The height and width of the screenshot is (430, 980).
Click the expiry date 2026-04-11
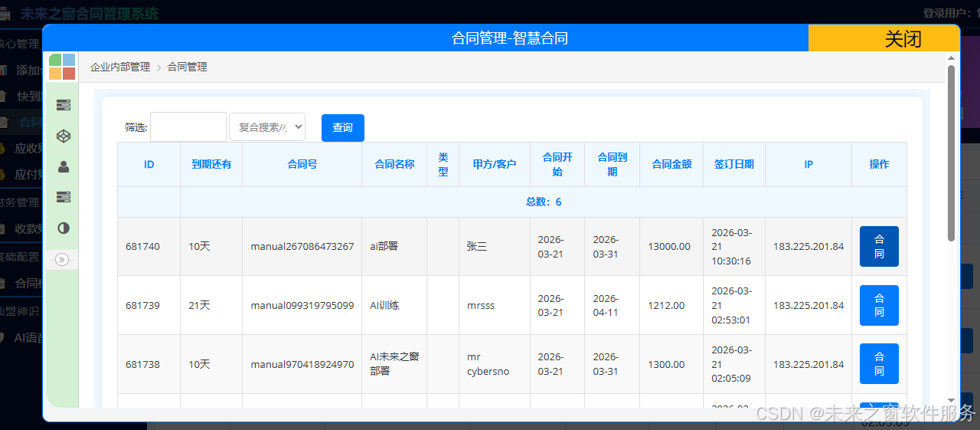click(606, 305)
